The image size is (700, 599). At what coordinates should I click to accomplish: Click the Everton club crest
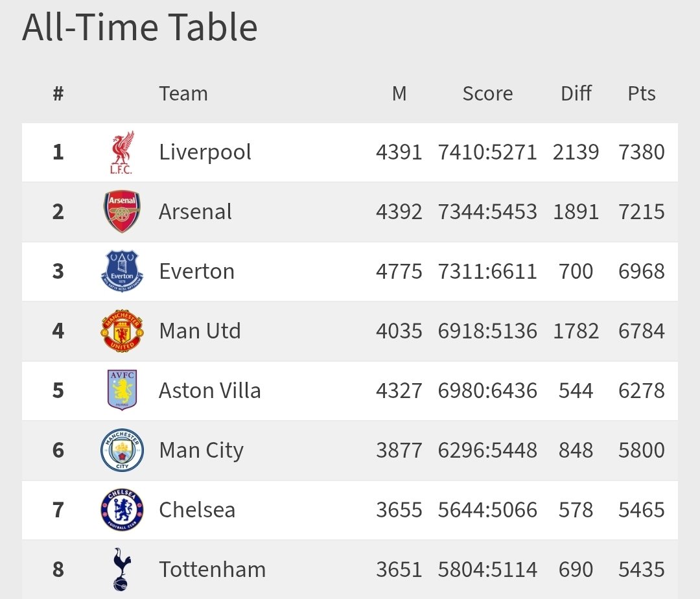point(122,271)
